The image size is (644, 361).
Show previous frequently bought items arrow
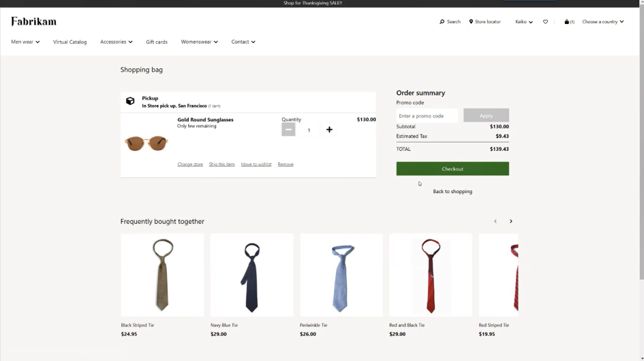coord(495,221)
